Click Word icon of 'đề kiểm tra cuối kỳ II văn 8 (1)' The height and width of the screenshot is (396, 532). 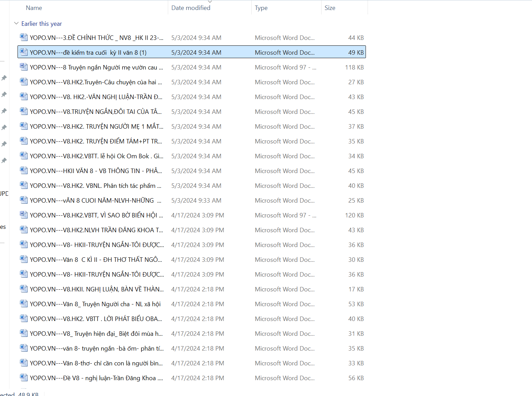(24, 52)
